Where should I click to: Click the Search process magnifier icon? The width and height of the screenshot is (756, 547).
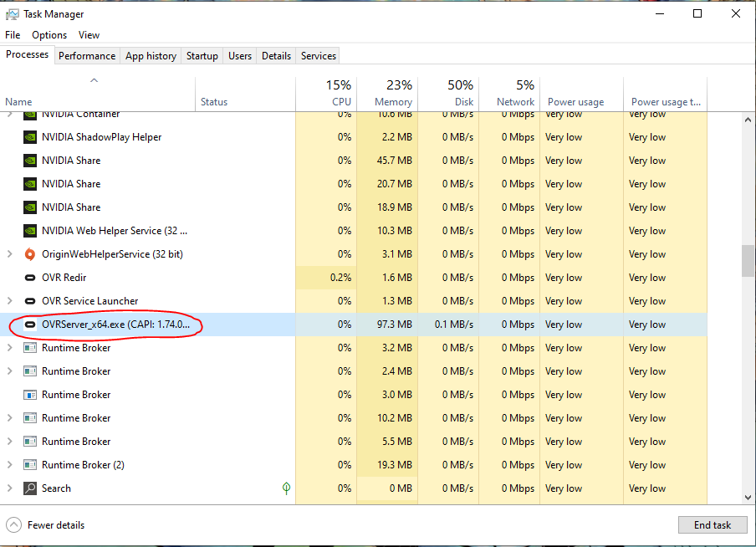click(x=30, y=488)
